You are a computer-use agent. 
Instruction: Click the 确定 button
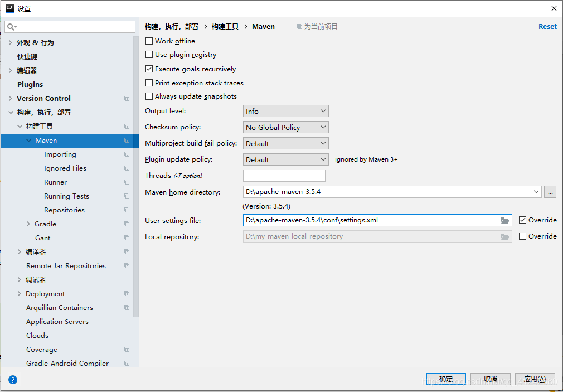[x=445, y=379]
